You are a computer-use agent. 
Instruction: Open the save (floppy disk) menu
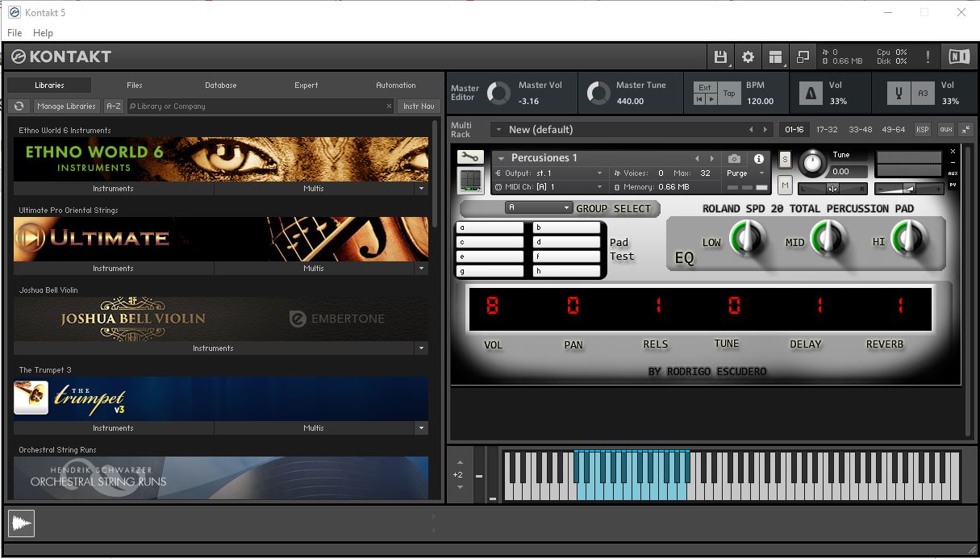pos(720,56)
